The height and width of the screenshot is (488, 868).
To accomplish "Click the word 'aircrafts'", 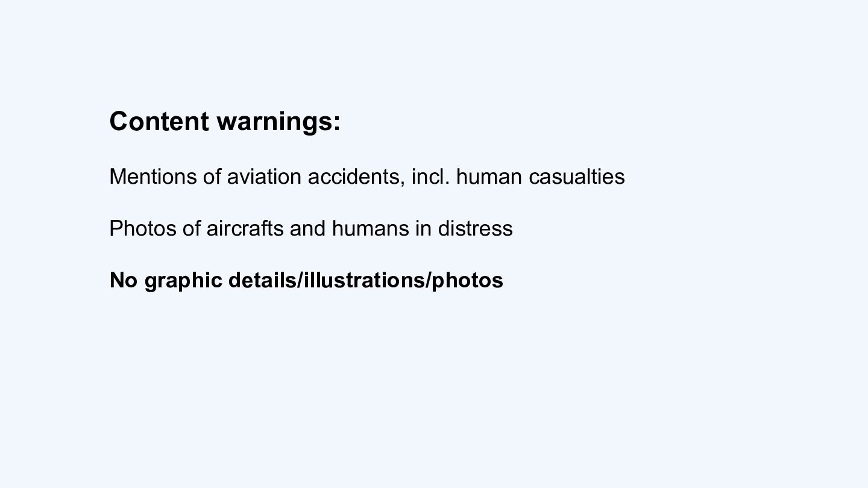I will tap(245, 228).
